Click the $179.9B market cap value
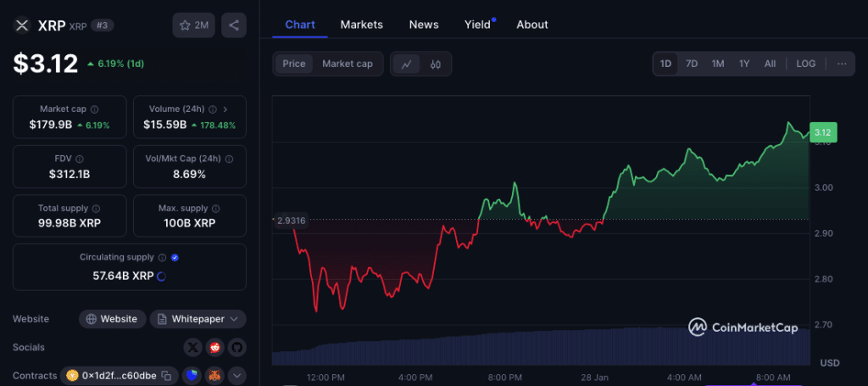Screen dimensions: 868x386 pos(51,126)
